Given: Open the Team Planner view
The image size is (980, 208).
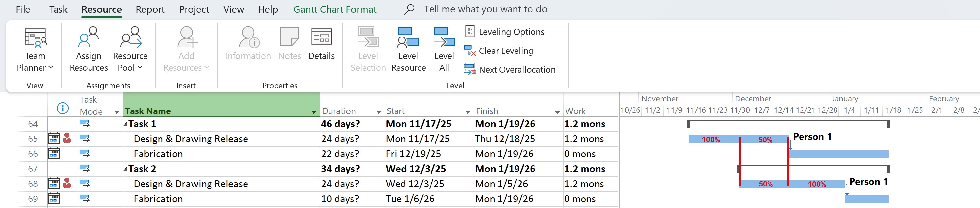Looking at the screenshot, I should 35,49.
